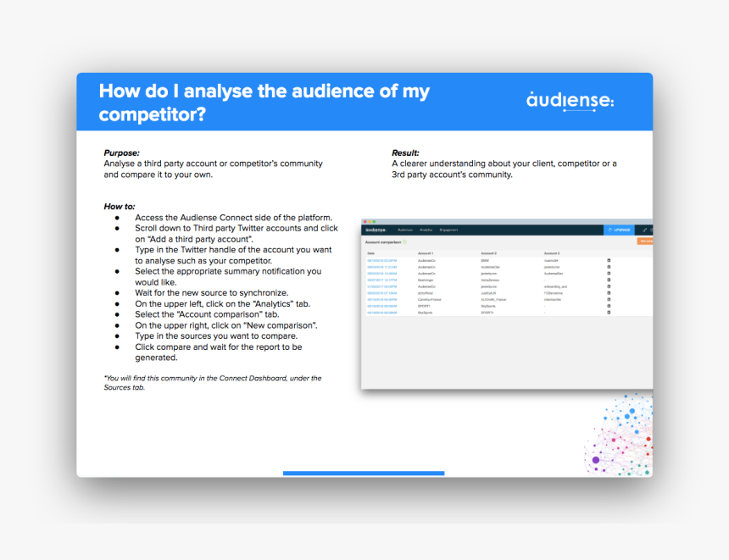Viewport: 729px width, 560px height.
Task: Select the BMW cell
Action: 485,261
